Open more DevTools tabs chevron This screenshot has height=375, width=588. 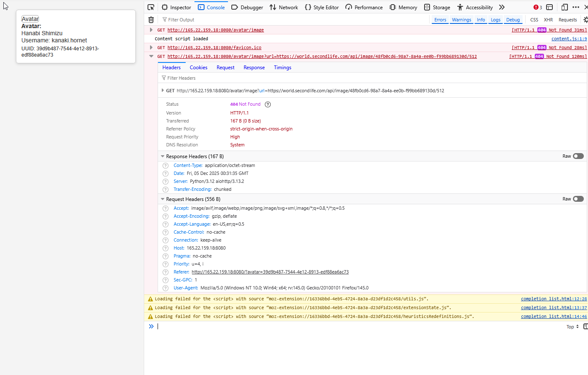pos(502,7)
